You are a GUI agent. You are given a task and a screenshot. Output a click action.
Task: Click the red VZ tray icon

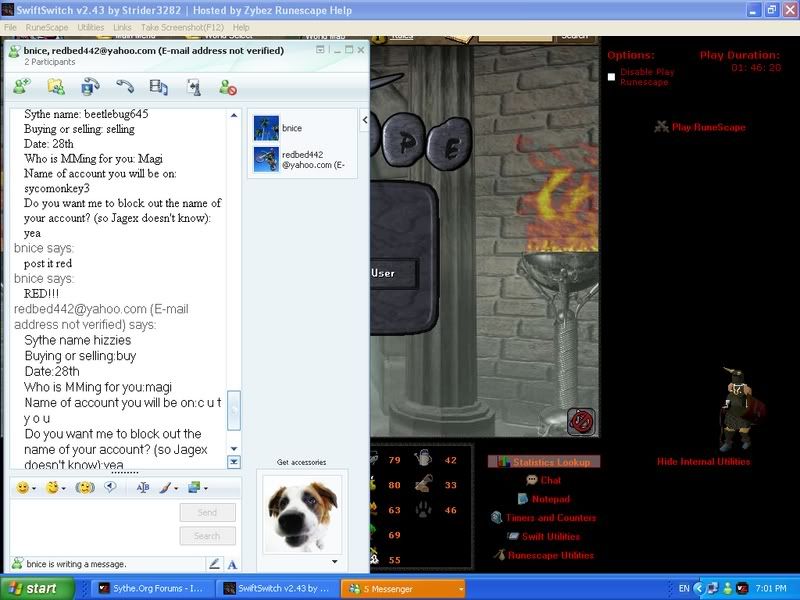742,588
